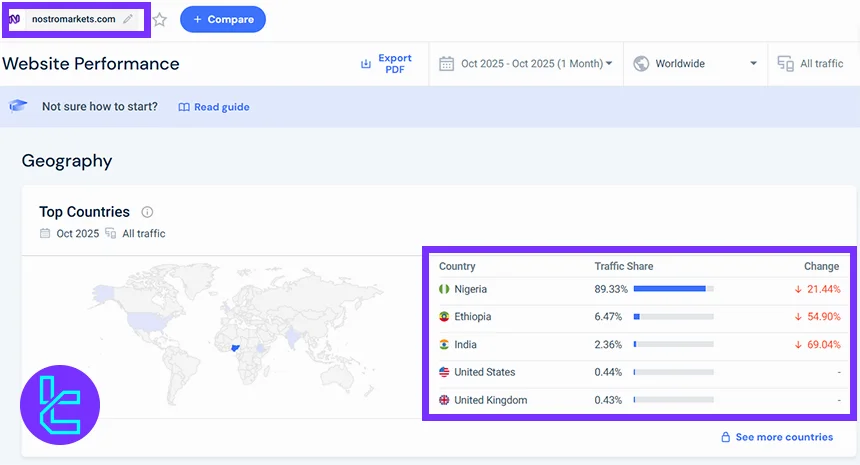The width and height of the screenshot is (860, 465).
Task: Click the Ethiopia flag icon
Action: pyautogui.click(x=444, y=317)
